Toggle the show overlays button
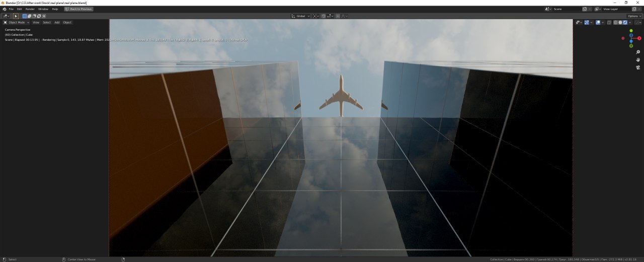Screen dimensions: 644x262 598,22
